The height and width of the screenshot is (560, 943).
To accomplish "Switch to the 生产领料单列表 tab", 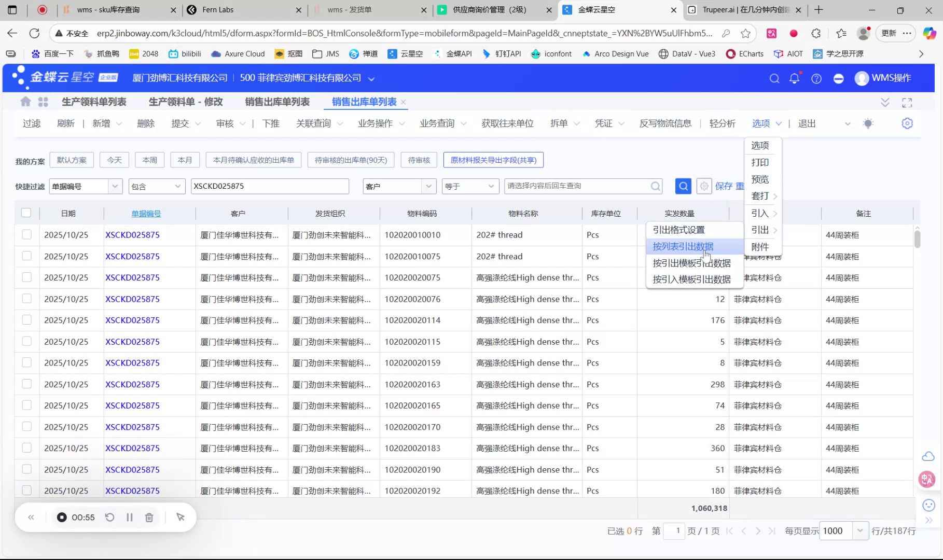I will click(x=94, y=102).
